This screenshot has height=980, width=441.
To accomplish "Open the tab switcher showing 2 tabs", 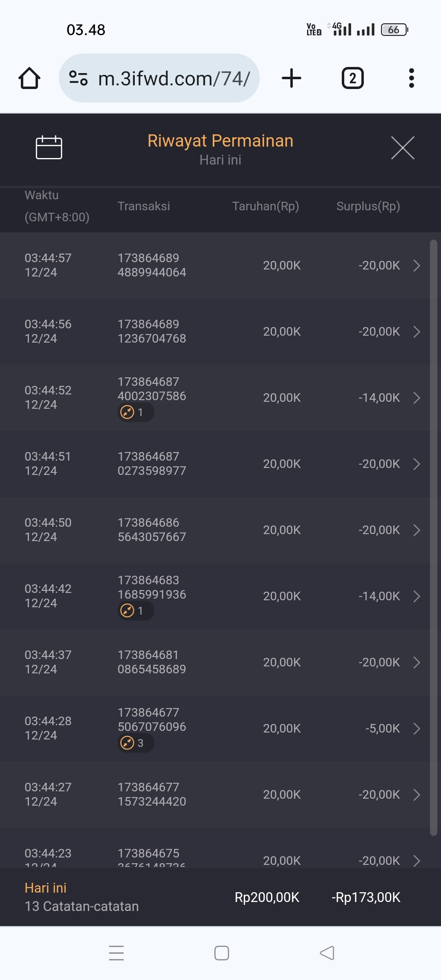I will coord(352,78).
